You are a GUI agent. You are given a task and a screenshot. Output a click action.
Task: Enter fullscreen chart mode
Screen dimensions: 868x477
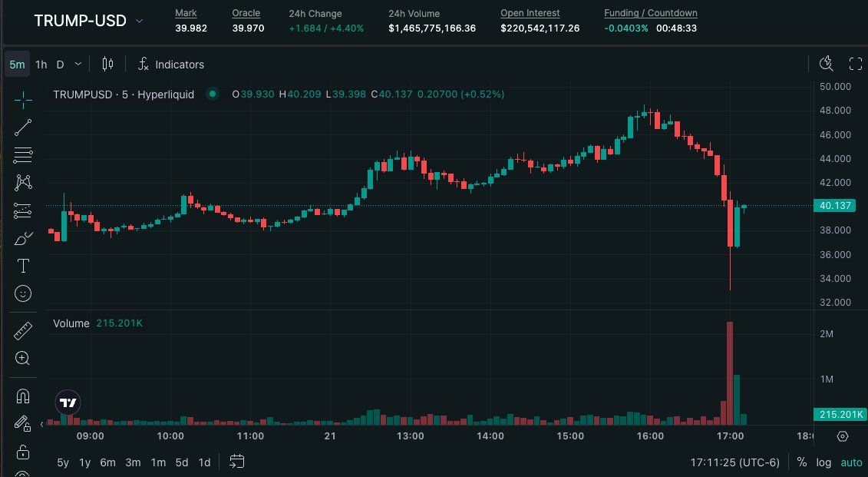pyautogui.click(x=855, y=64)
